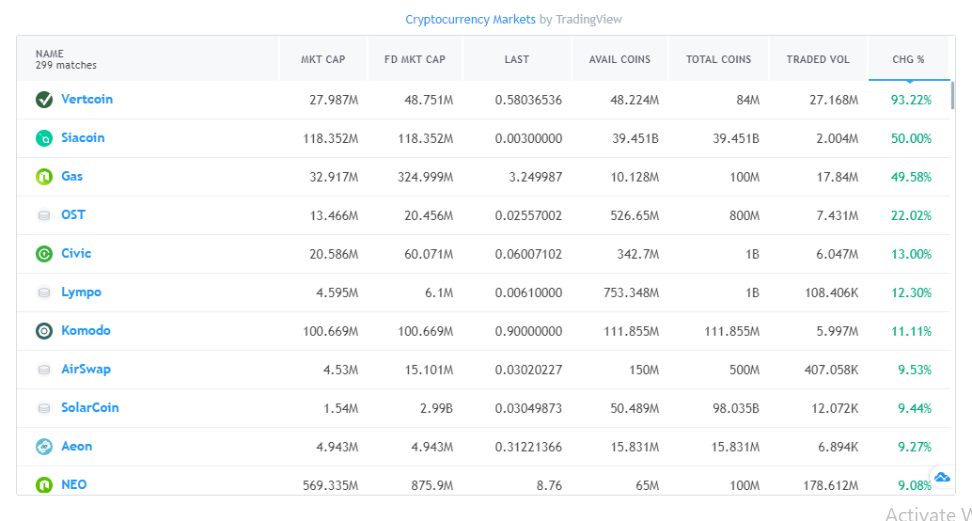Select Siacoin's 50.00% change value
This screenshot has height=521, width=972.
tap(911, 138)
